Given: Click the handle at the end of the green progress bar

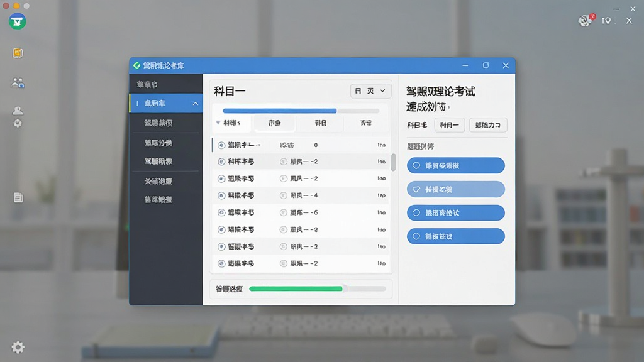Looking at the screenshot, I should click(345, 289).
